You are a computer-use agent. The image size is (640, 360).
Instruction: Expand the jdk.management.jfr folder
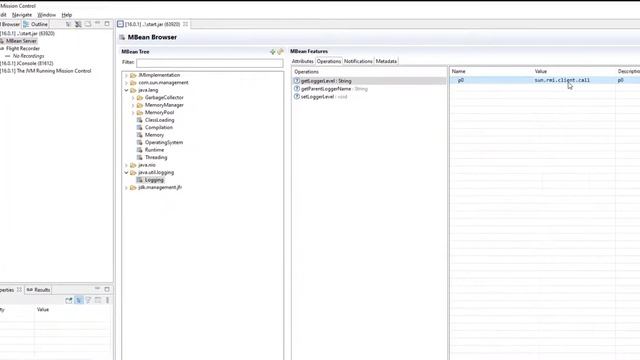pyautogui.click(x=127, y=187)
